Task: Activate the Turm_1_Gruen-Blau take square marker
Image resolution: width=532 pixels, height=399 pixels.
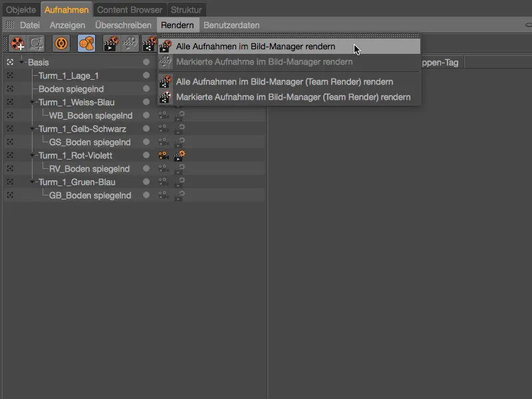Action: point(10,182)
